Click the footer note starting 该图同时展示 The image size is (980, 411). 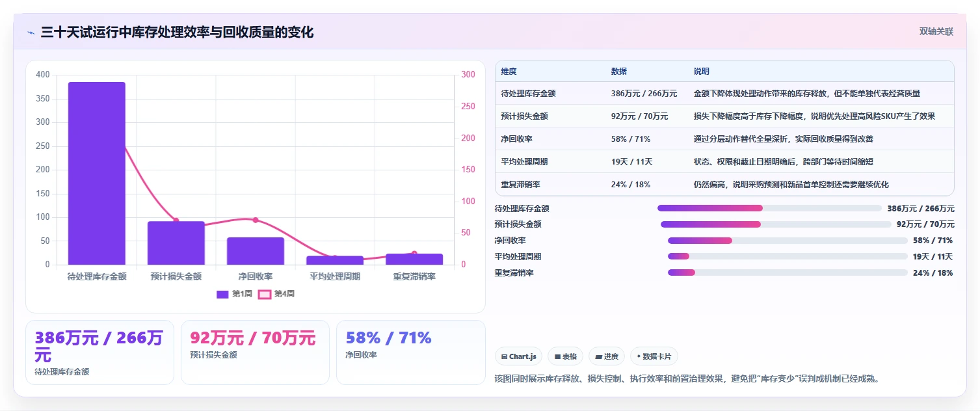[x=687, y=378]
